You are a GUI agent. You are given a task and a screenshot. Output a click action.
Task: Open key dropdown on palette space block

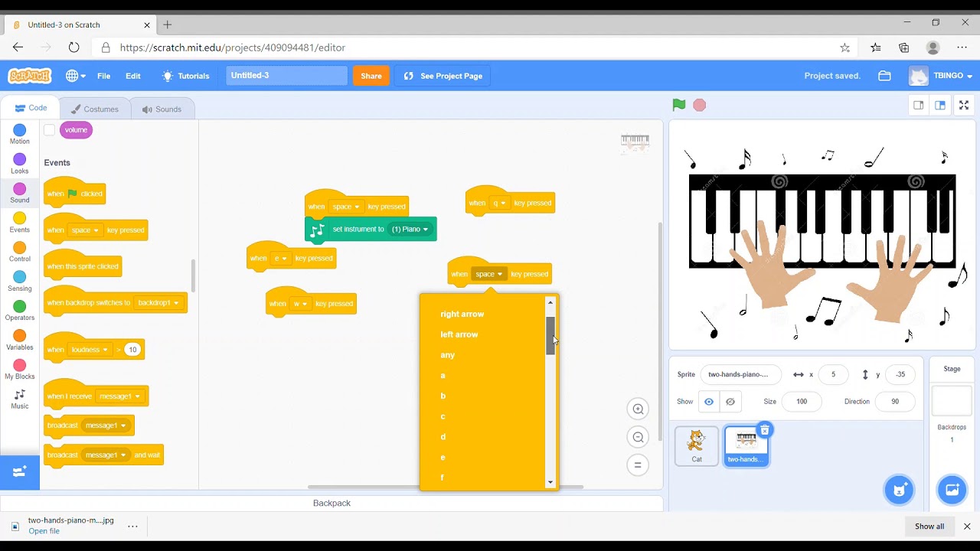click(x=85, y=230)
